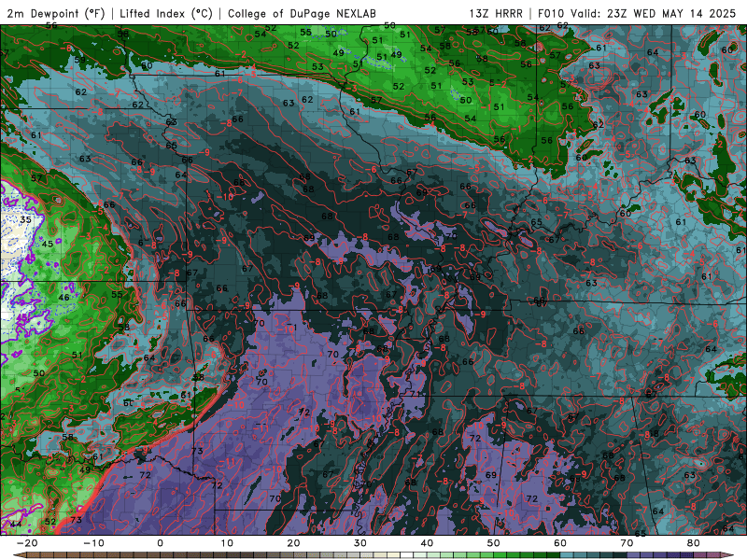The height and width of the screenshot is (560, 747).
Task: Click the 'F010 Valid: 23Z WED MAY 14 2025' text
Action: pos(637,13)
